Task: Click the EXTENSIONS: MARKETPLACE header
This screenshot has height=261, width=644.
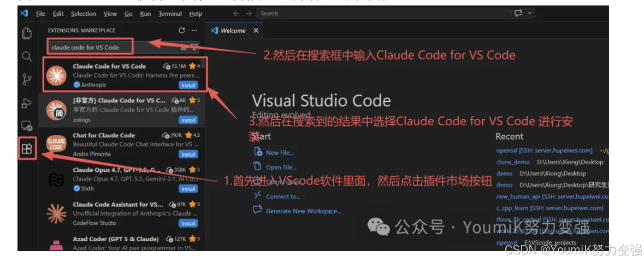Action: click(82, 31)
